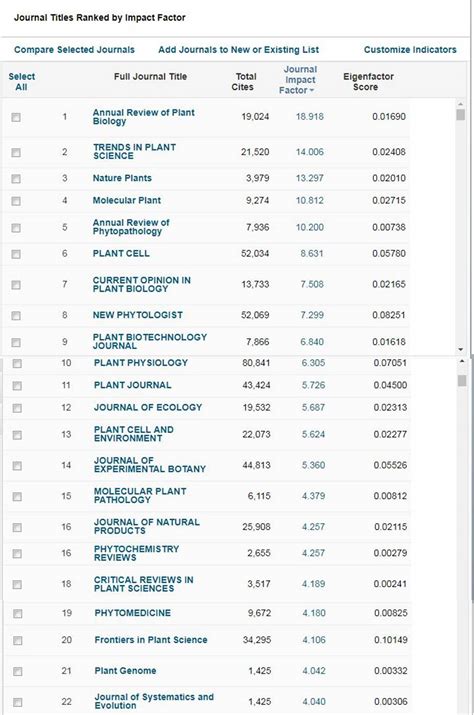Tick the checkbox for Annual Review of Plant Biology
474x715 pixels.
(x=16, y=117)
